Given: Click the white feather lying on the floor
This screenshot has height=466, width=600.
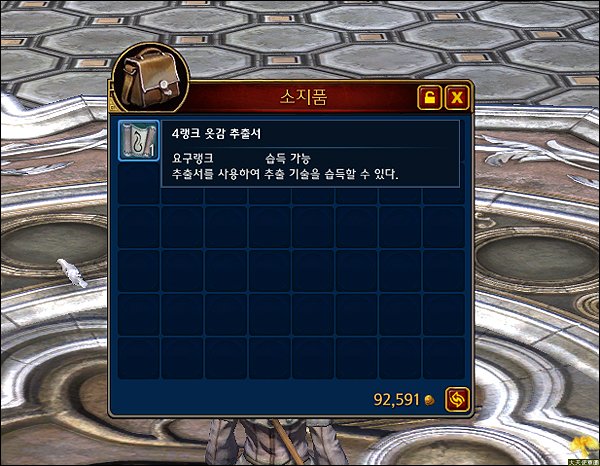Looking at the screenshot, I should [x=72, y=273].
